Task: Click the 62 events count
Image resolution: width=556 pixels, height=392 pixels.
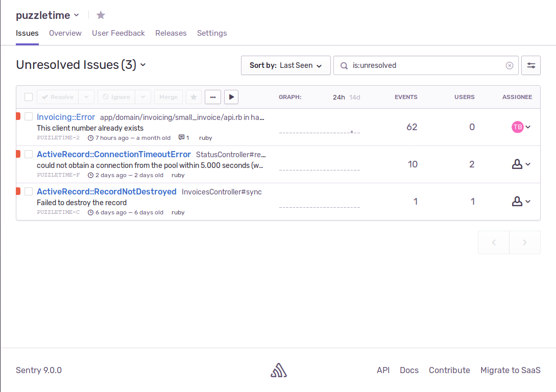Action: pos(412,127)
